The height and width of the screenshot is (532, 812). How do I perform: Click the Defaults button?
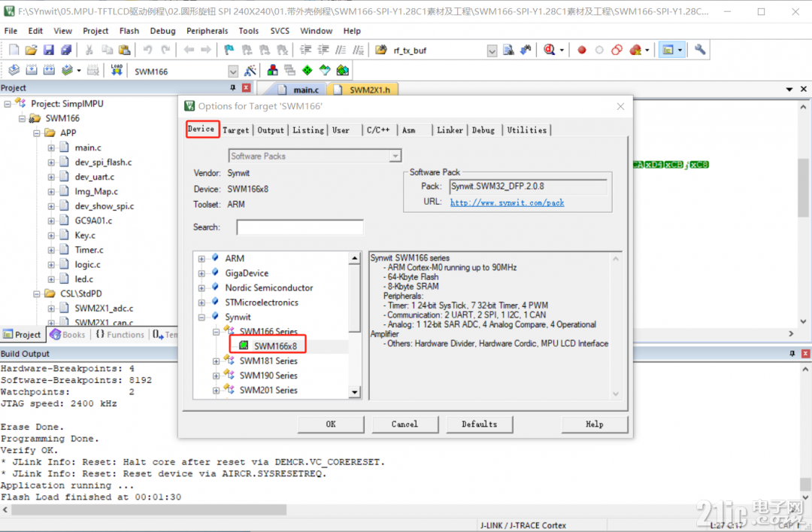(x=479, y=424)
